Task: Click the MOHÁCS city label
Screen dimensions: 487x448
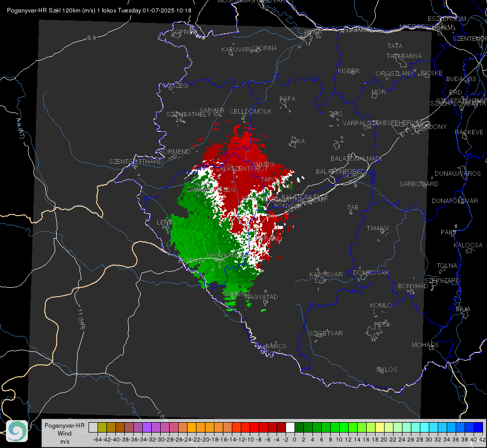Action: [425, 345]
